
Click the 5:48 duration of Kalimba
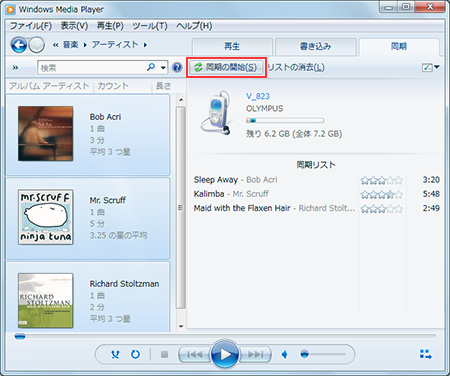(431, 194)
